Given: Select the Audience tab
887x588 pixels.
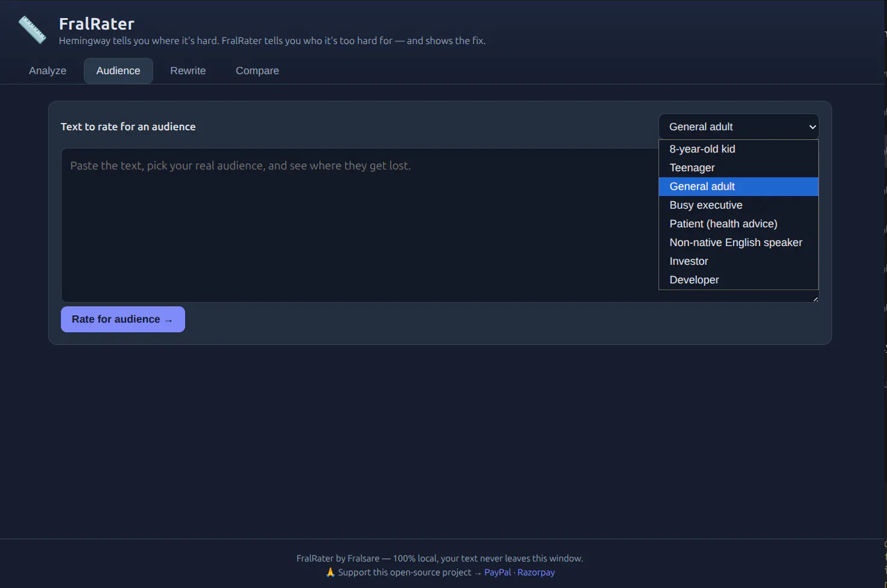Looking at the screenshot, I should (x=118, y=71).
